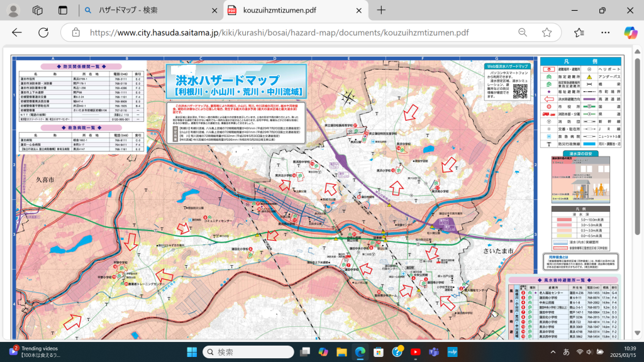The width and height of the screenshot is (644, 362).
Task: Open Settings and more ellipsis menu
Action: tap(604, 33)
